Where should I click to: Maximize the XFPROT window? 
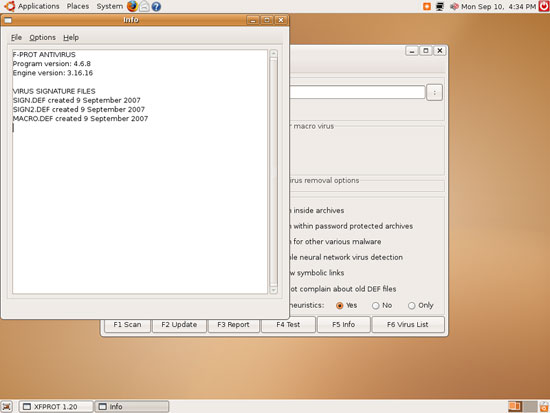coord(426,51)
